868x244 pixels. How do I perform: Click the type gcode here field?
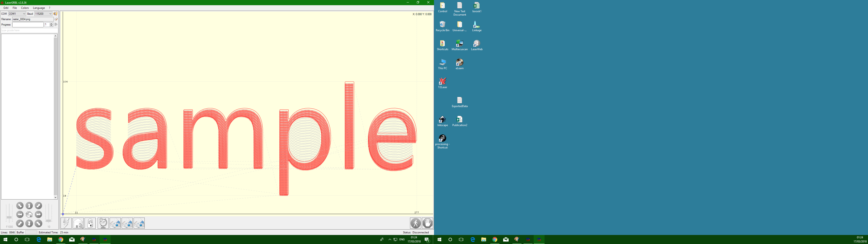pos(29,30)
